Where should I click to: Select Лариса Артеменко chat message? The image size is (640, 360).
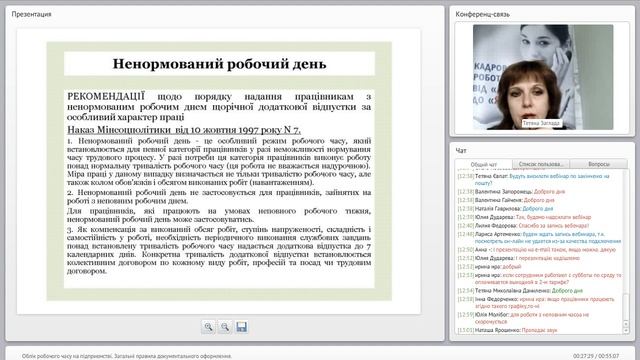coord(539,238)
